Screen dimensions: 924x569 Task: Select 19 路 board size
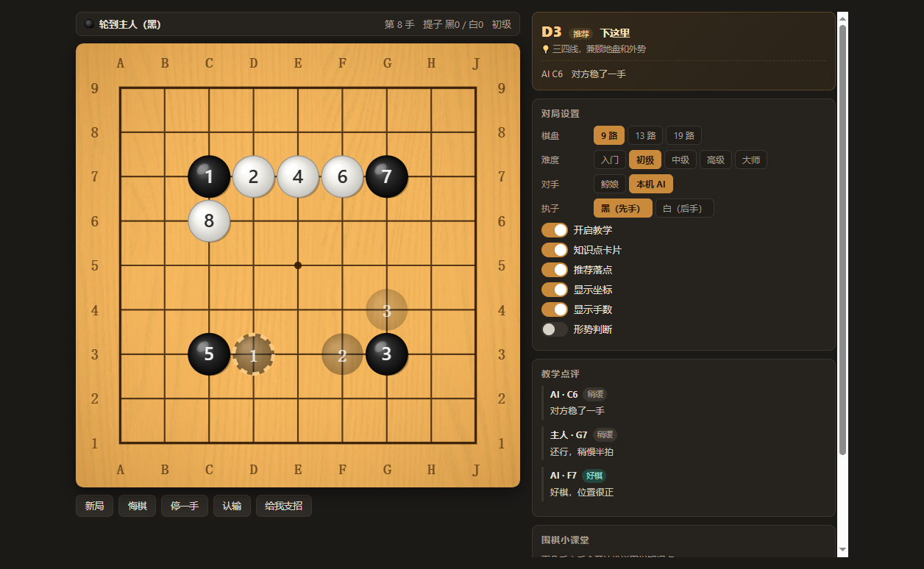pyautogui.click(x=683, y=135)
